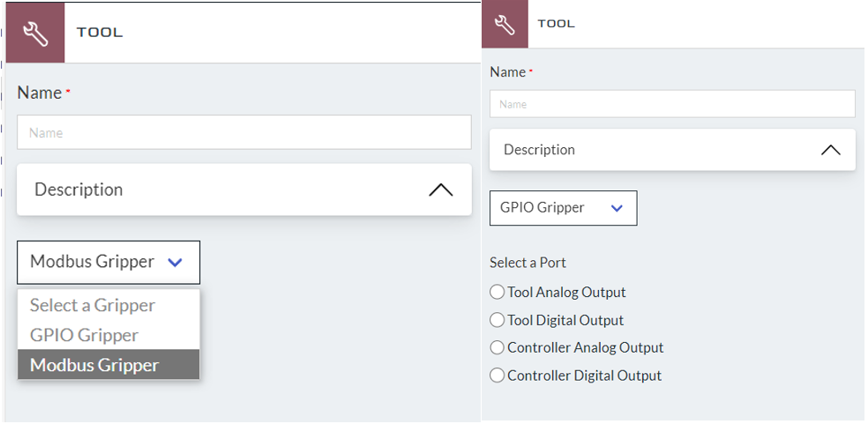Open the Modbus Gripper dropdown box
The width and height of the screenshot is (868, 424).
click(108, 262)
